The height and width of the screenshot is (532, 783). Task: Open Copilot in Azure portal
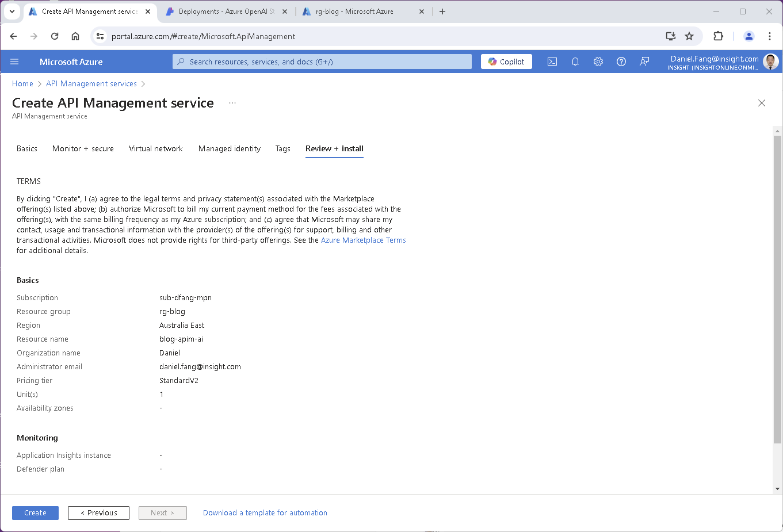pyautogui.click(x=506, y=62)
